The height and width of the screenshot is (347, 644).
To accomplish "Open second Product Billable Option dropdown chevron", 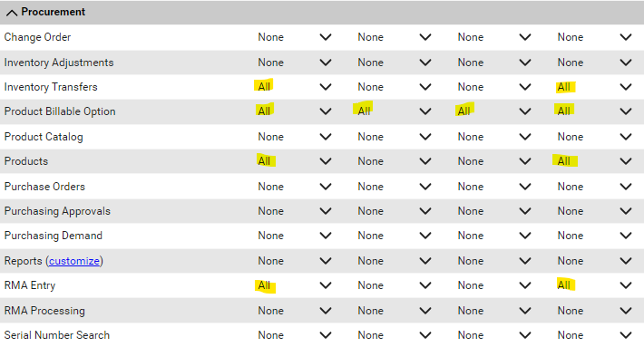I will tap(425, 111).
